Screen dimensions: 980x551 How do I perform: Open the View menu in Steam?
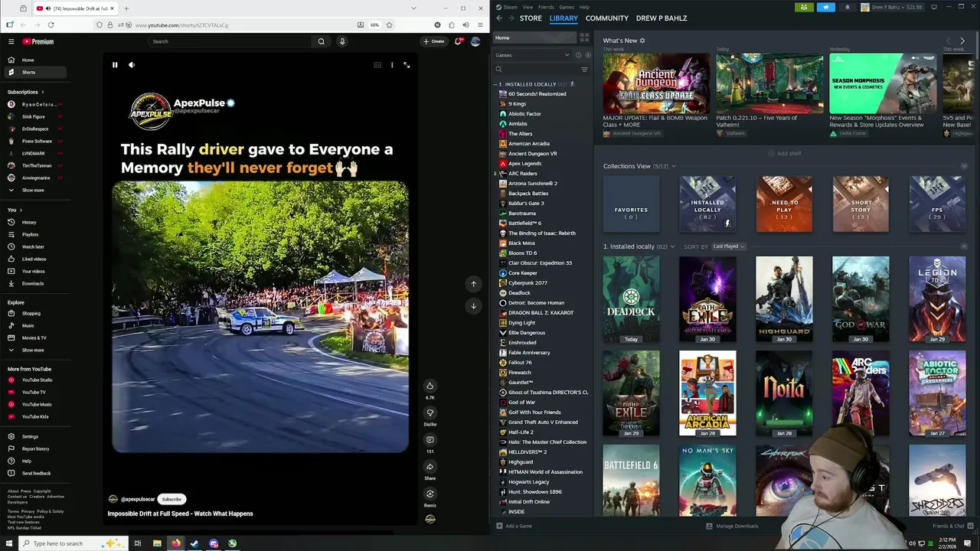click(528, 7)
